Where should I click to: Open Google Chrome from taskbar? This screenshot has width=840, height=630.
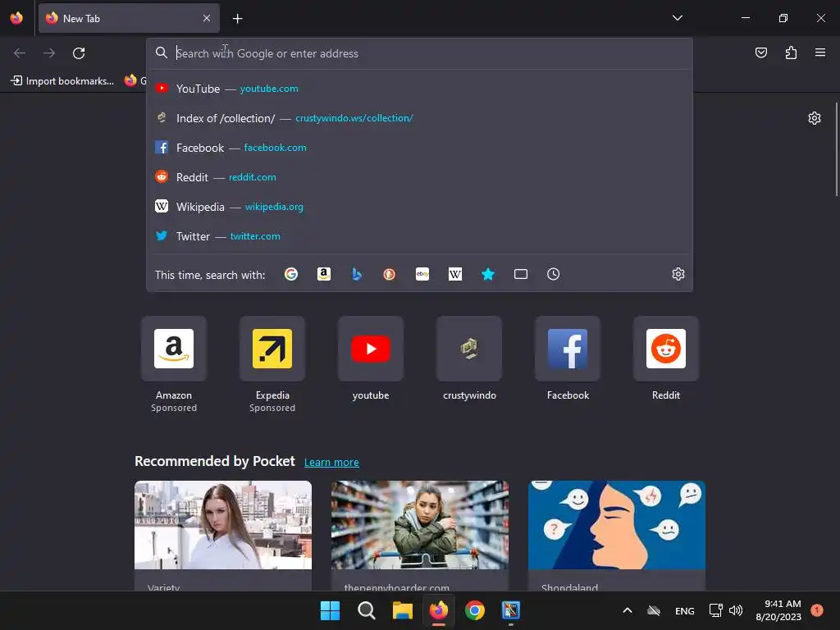click(475, 610)
